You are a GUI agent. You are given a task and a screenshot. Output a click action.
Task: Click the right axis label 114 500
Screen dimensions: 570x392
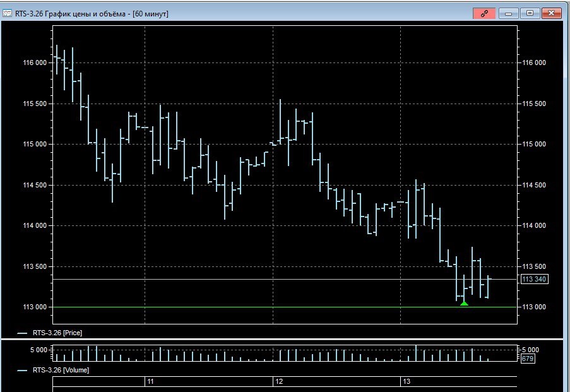(534, 185)
